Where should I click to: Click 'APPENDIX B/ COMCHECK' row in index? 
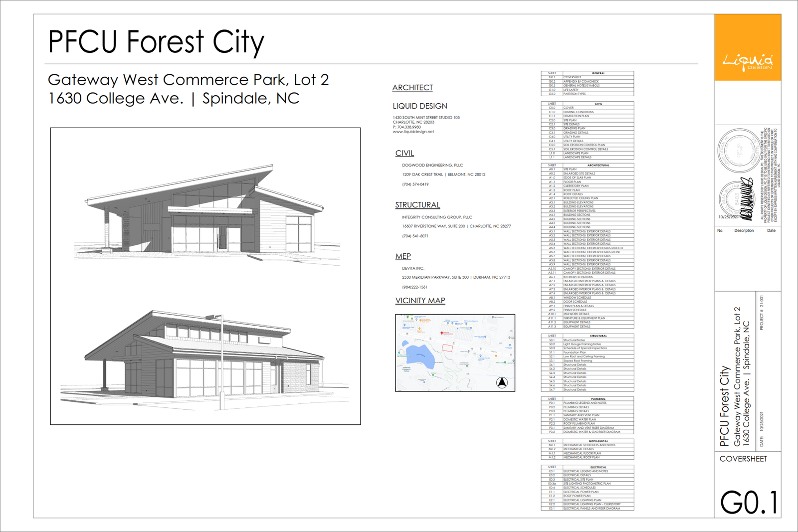click(x=588, y=81)
